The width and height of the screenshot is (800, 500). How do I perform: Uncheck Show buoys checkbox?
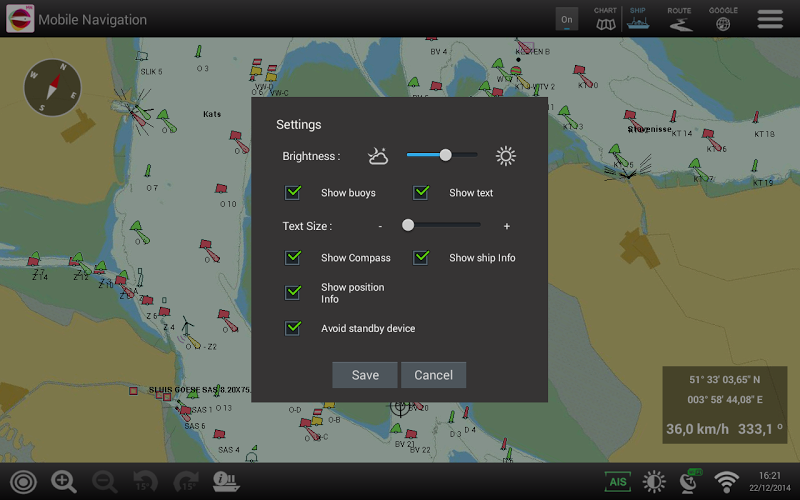293,192
